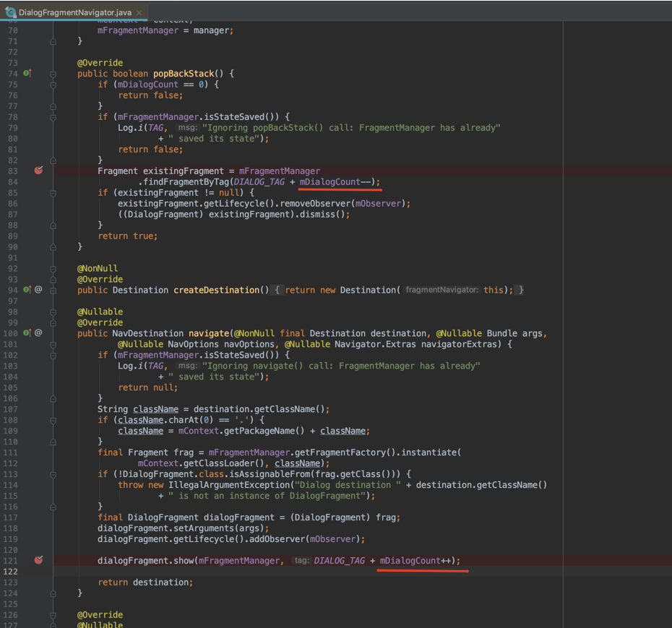The height and width of the screenshot is (628, 672).
Task: Click the override gutter icon beside popBackStack
Action: point(27,73)
